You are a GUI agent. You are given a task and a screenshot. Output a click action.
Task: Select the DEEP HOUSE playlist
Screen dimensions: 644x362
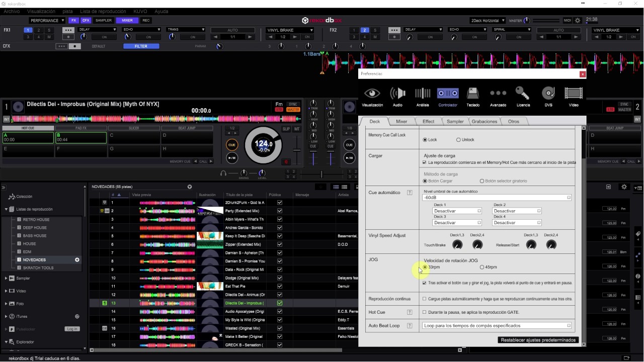pos(35,228)
